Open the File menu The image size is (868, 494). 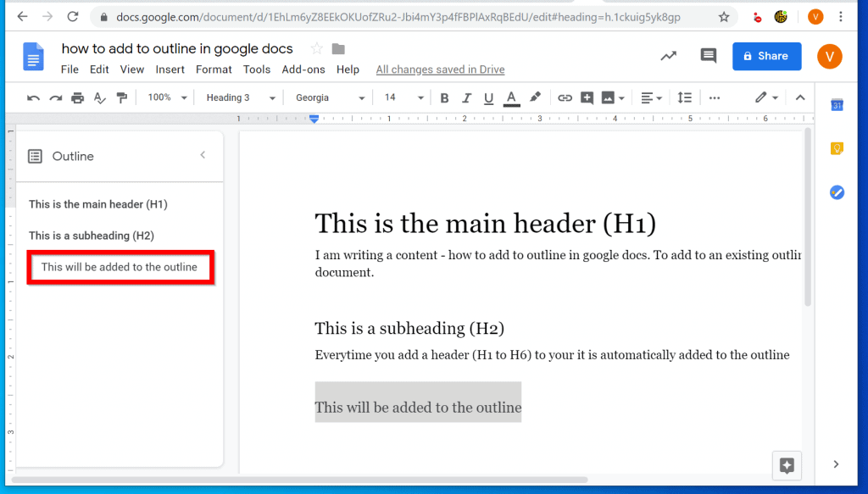(x=70, y=69)
